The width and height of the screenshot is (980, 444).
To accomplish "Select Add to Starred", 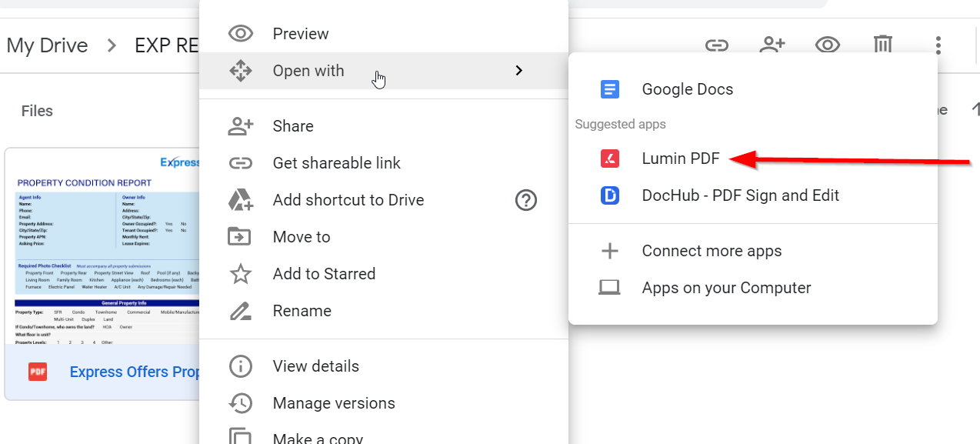I will [384, 274].
